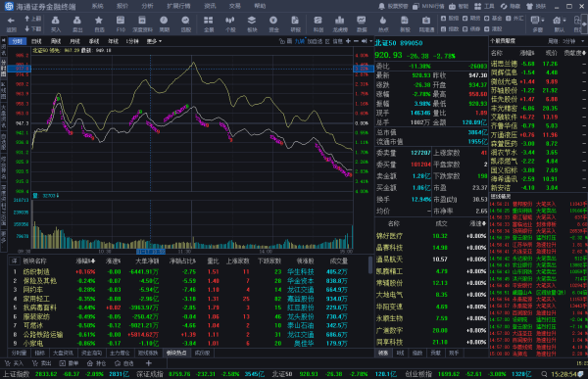The height and width of the screenshot is (379, 588).
Task: Click the 买入 button in bottom trade bar
Action: [x=14, y=363]
